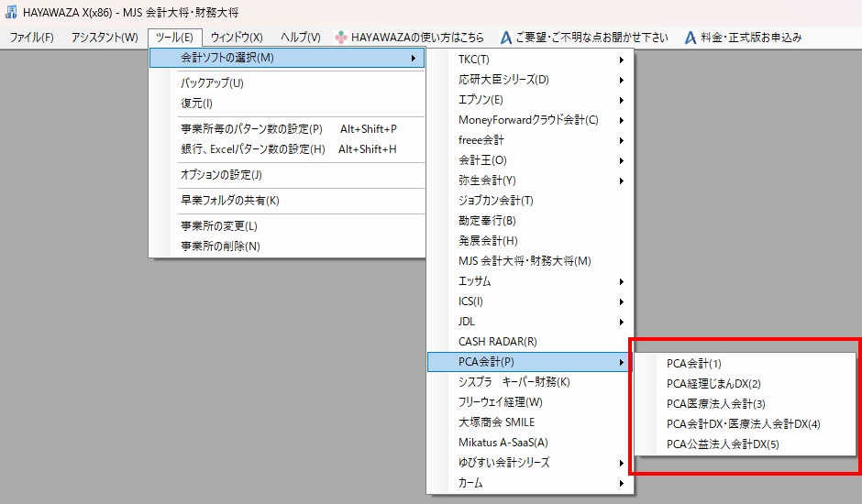This screenshot has height=504, width=862.
Task: Open the ヘルプ(V) menu
Action: [x=300, y=38]
